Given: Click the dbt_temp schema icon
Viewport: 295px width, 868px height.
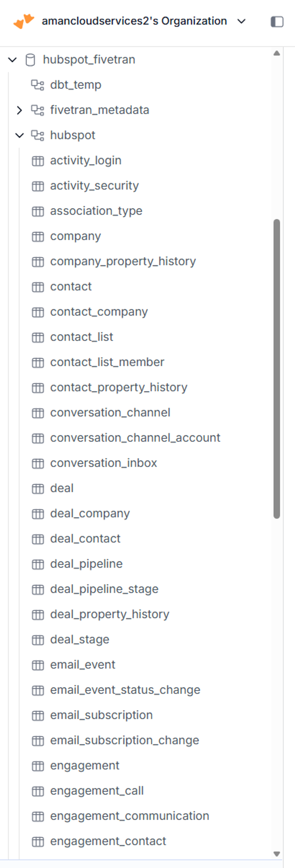Looking at the screenshot, I should (x=37, y=85).
